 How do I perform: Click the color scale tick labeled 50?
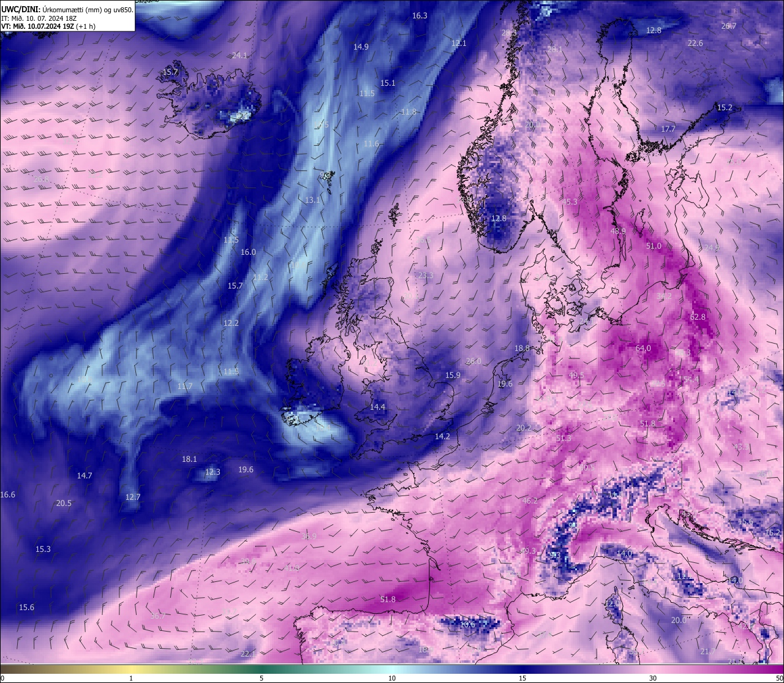point(779,678)
